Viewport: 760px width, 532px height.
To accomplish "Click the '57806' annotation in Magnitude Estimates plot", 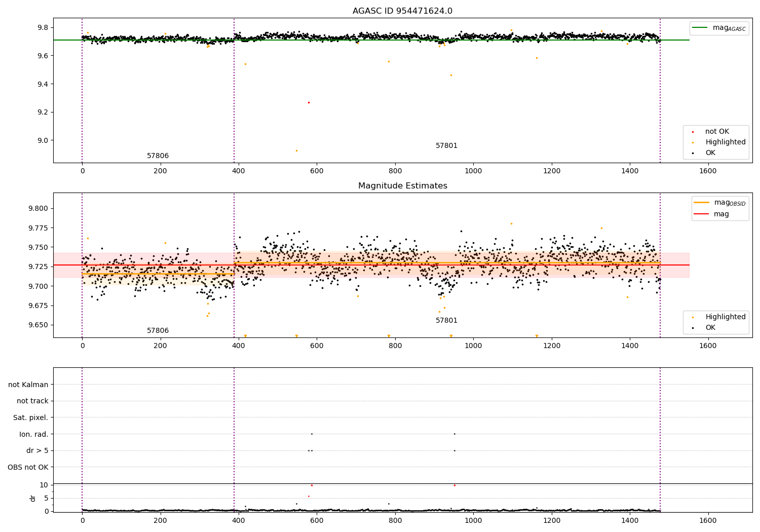I will (158, 331).
